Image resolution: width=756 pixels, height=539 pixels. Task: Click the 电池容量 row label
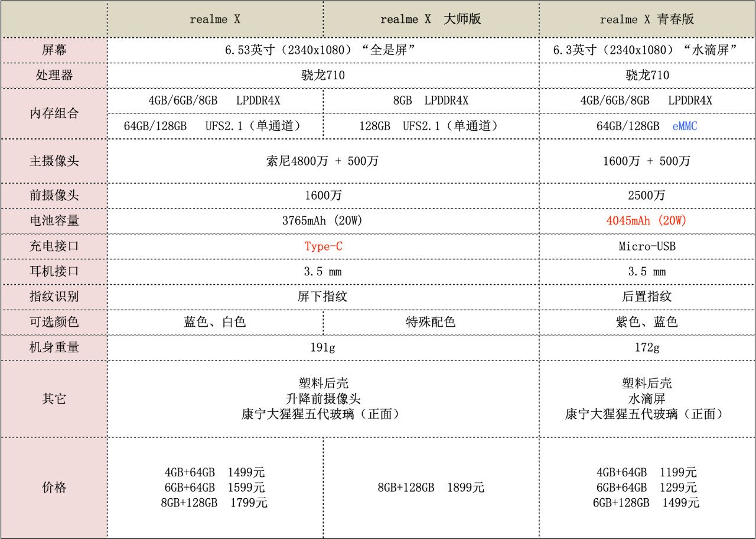(53, 221)
